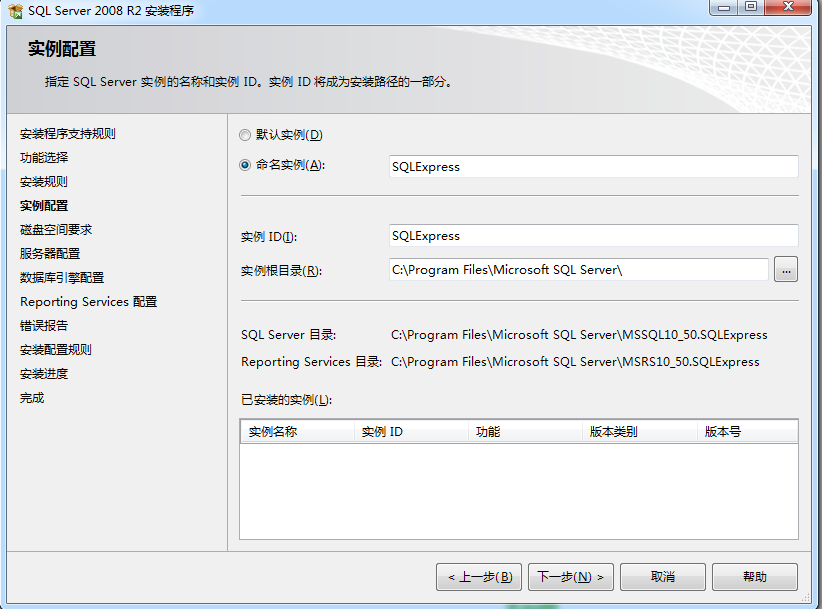
Task: Select the 安装程序支持规则 step in sidebar
Action: coord(68,134)
